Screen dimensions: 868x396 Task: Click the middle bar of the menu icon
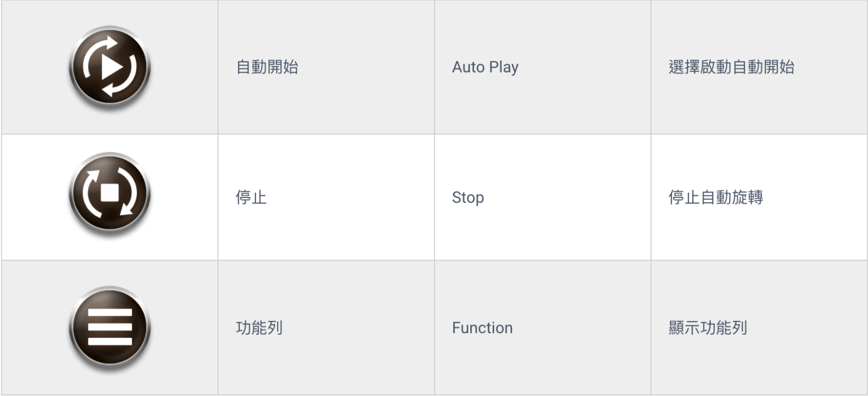click(x=110, y=327)
